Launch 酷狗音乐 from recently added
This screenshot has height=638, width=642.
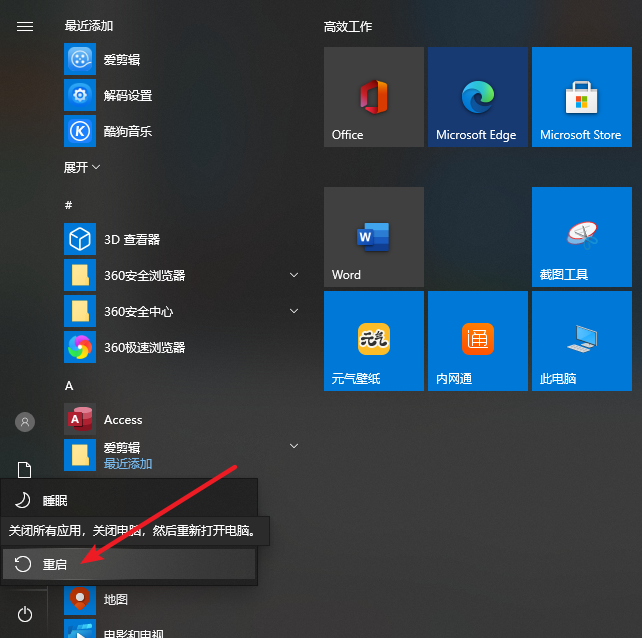pos(127,131)
